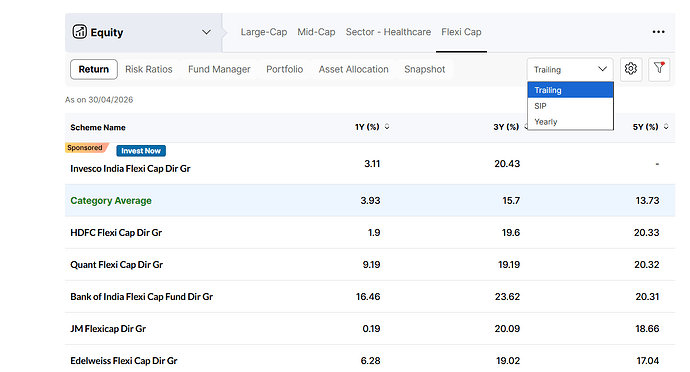Sort by the 1Y (%) column arrows

387,127
